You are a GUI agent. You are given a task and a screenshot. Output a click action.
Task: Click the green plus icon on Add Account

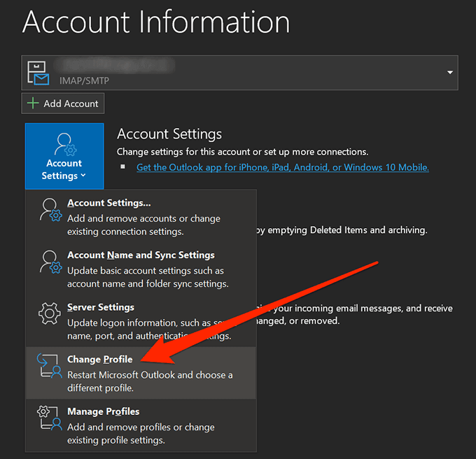(32, 104)
